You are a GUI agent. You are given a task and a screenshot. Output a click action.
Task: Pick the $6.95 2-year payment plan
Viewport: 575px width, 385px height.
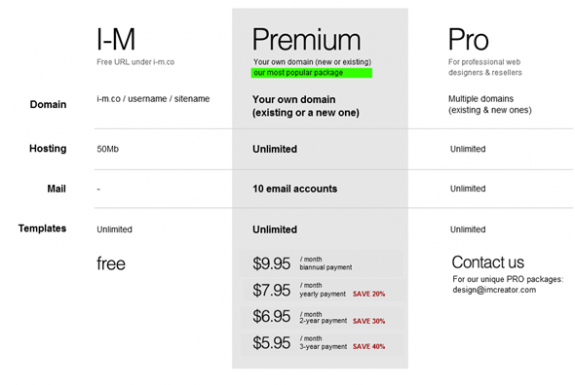click(x=321, y=316)
